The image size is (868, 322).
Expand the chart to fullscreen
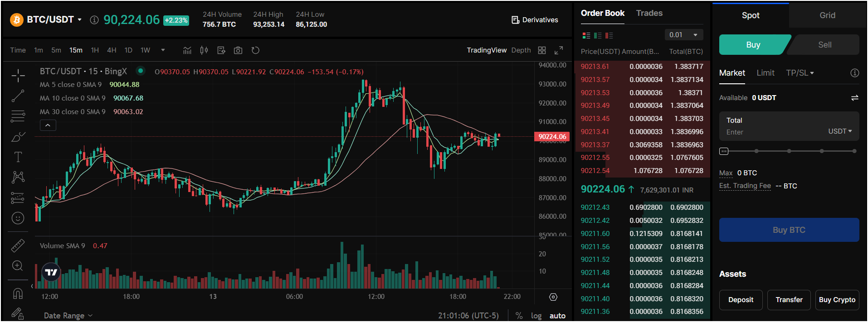coord(559,50)
